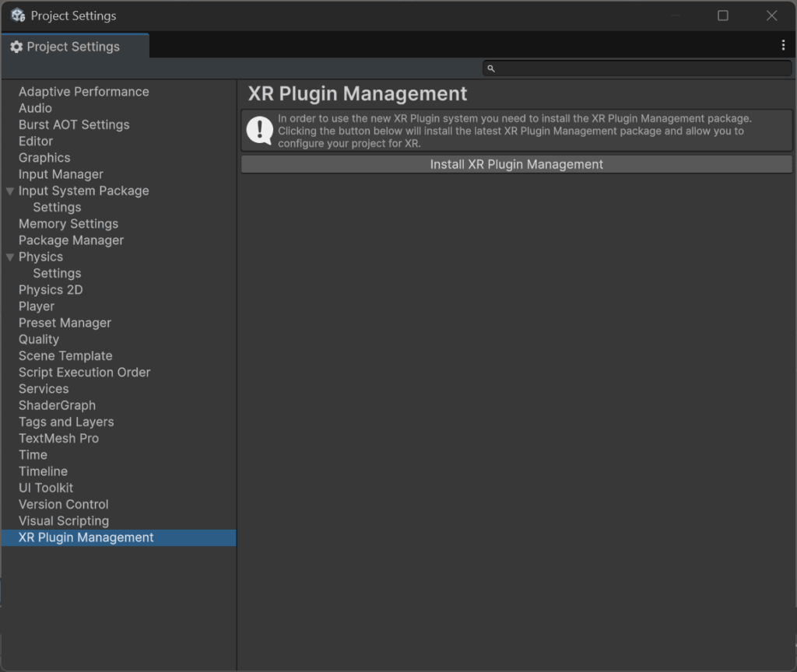
Task: Close the Project Settings window
Action: 771,16
